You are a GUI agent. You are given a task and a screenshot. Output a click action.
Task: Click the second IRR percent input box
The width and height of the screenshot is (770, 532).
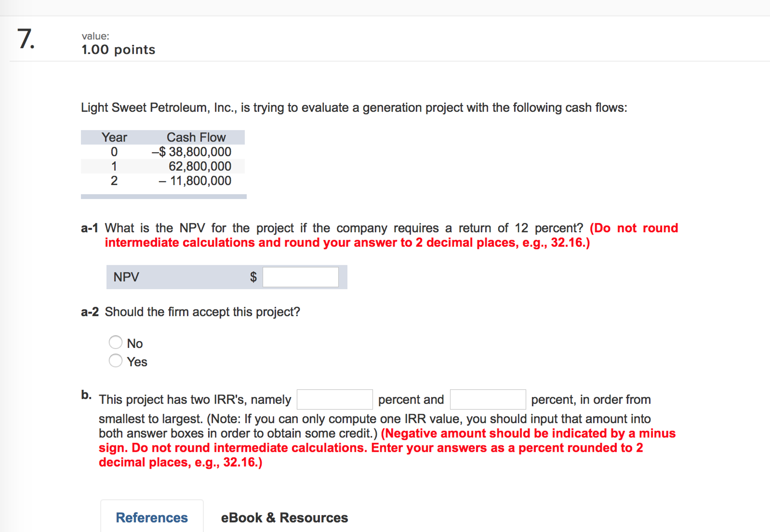point(488,399)
